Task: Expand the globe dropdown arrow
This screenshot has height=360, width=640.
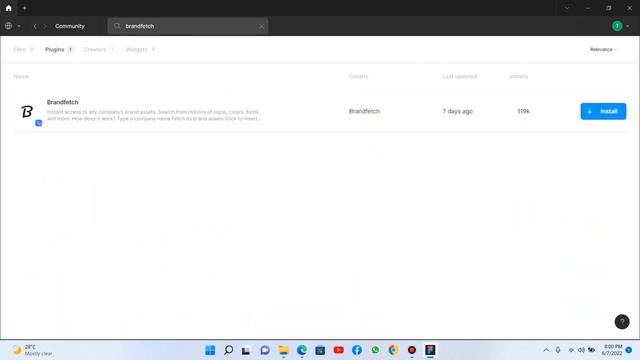Action: 19,26
